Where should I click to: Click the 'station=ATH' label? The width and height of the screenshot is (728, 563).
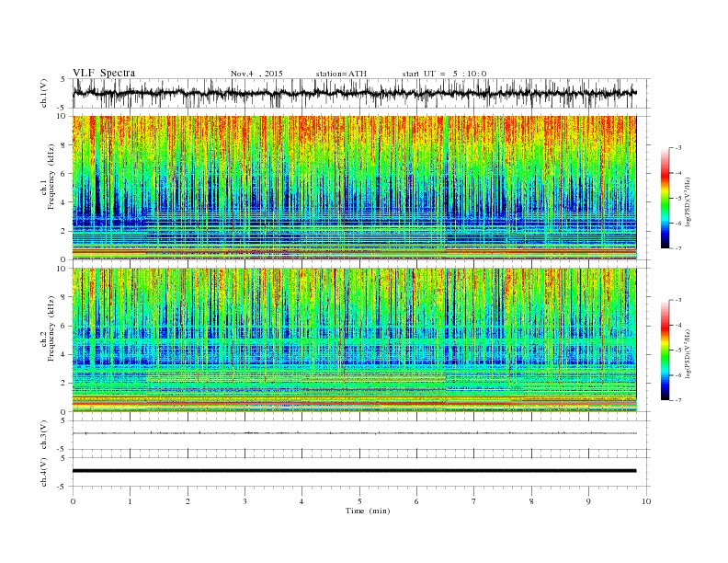point(341,74)
